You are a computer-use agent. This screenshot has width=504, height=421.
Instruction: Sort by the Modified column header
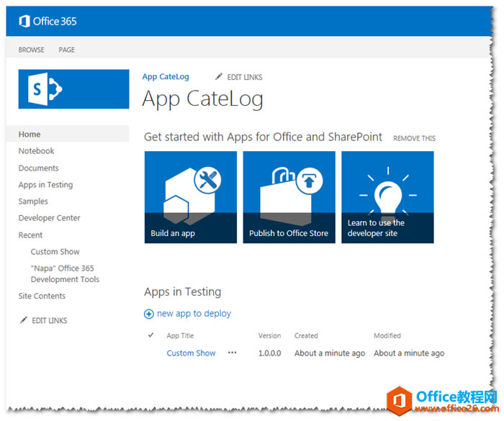pyautogui.click(x=387, y=335)
